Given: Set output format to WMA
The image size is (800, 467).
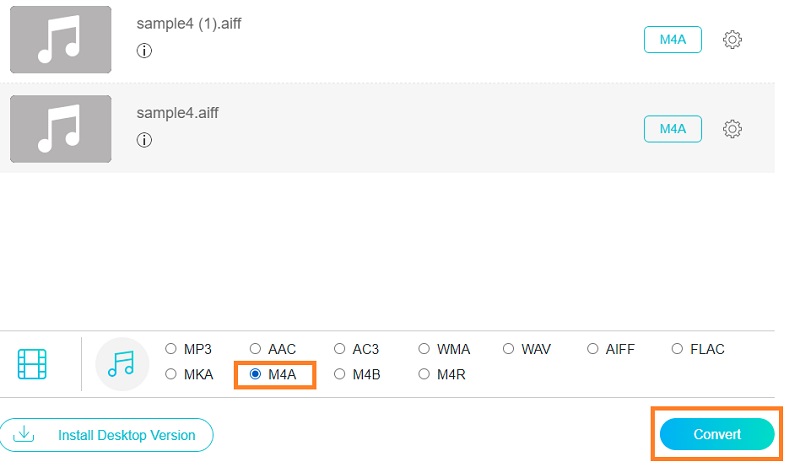Looking at the screenshot, I should (425, 349).
